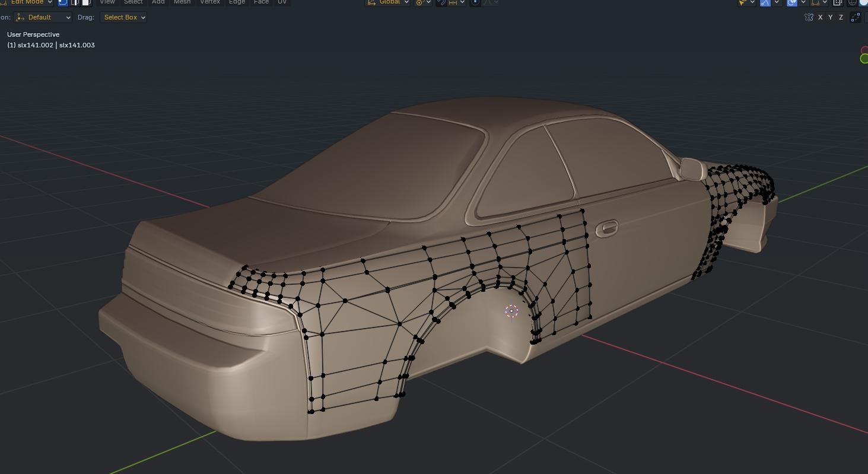Switch to wireframe viewport shading
The image size is (868, 474).
(853, 2)
